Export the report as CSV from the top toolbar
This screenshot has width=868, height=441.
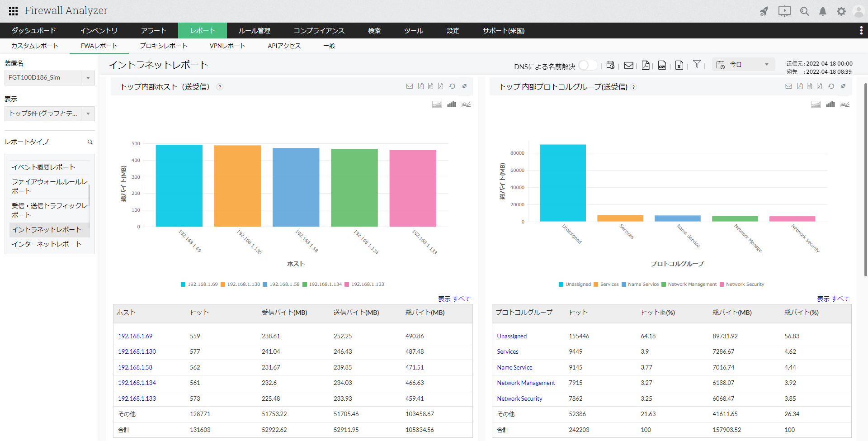662,65
